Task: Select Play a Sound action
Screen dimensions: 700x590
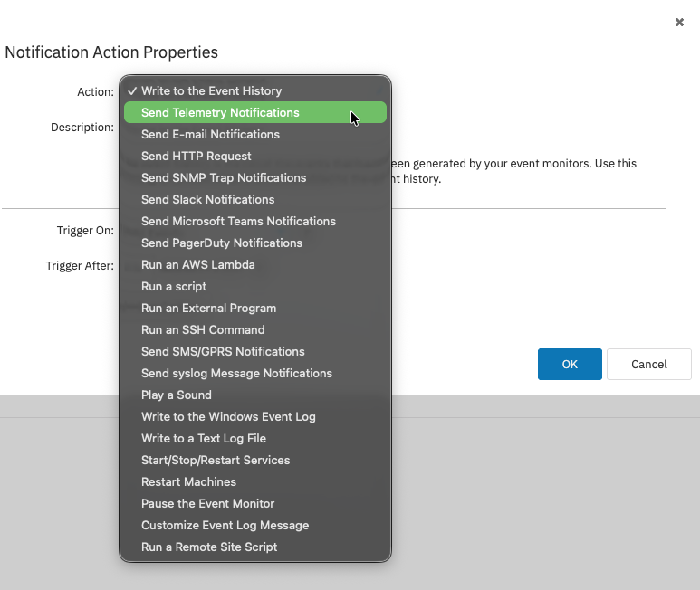Action: pos(177,395)
